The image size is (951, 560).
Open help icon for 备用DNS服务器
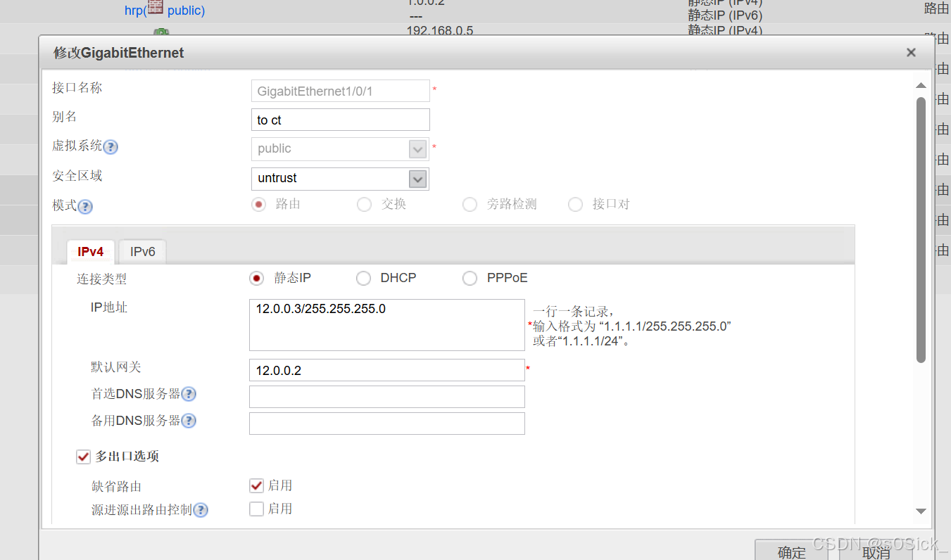click(188, 421)
